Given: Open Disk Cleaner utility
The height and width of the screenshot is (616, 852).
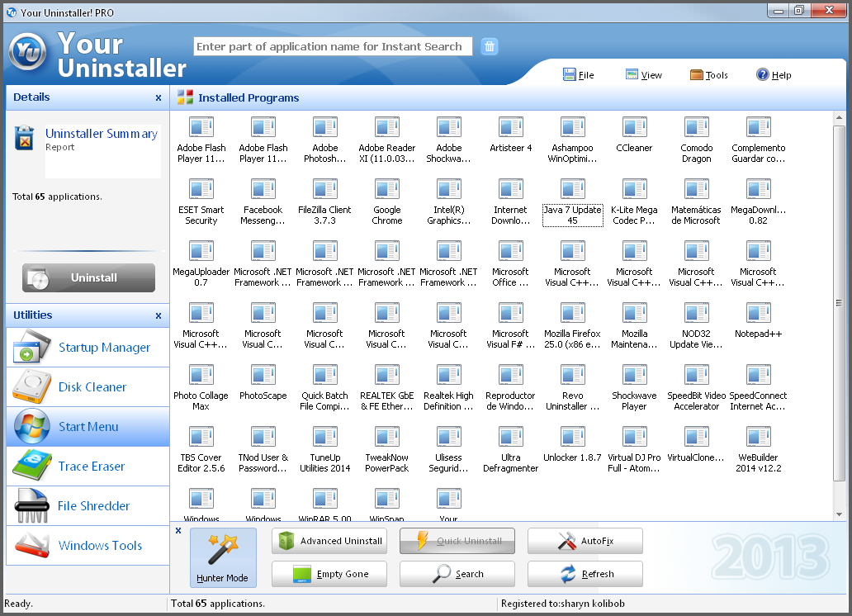Looking at the screenshot, I should (88, 387).
